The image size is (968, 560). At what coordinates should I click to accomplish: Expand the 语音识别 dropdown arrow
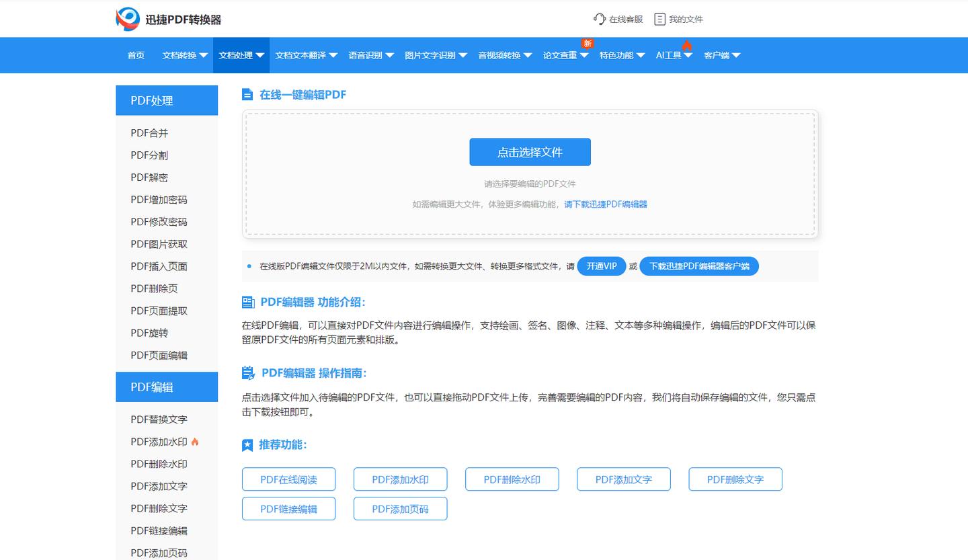(x=389, y=56)
